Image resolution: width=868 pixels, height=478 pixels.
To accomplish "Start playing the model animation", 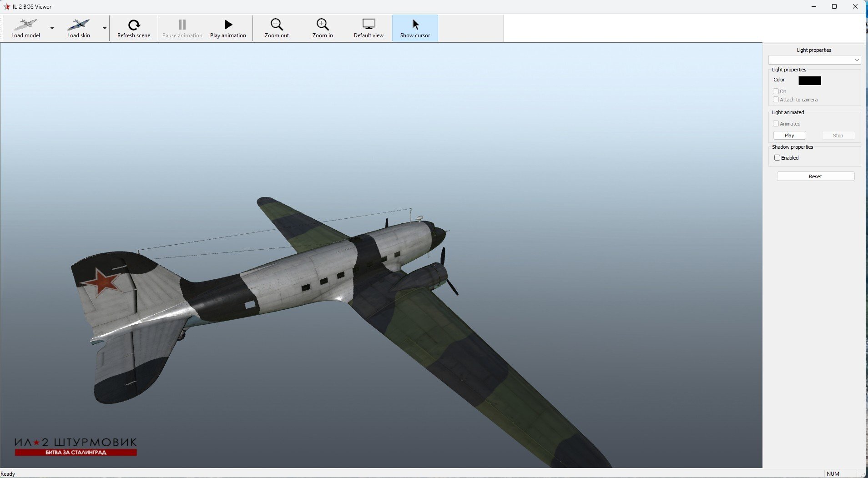I will pyautogui.click(x=228, y=28).
